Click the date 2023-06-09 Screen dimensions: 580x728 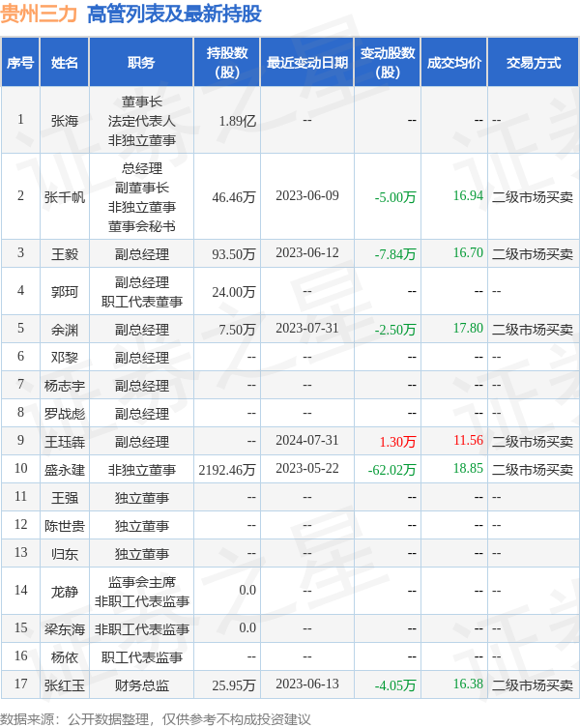coord(307,195)
